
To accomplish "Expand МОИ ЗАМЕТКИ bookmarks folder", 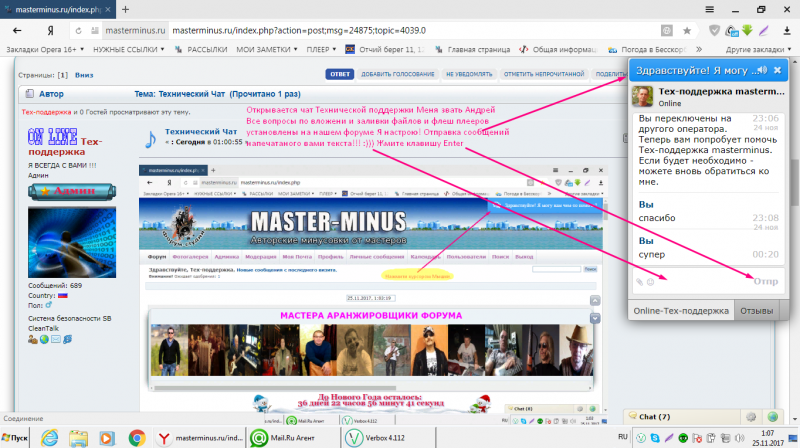I will [x=267, y=49].
